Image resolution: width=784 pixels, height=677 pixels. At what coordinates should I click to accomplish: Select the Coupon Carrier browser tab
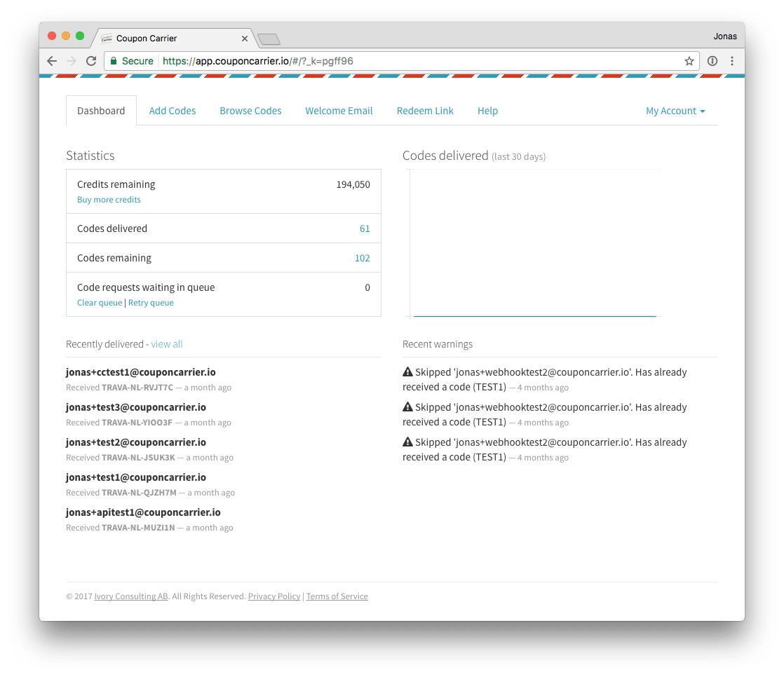click(175, 38)
